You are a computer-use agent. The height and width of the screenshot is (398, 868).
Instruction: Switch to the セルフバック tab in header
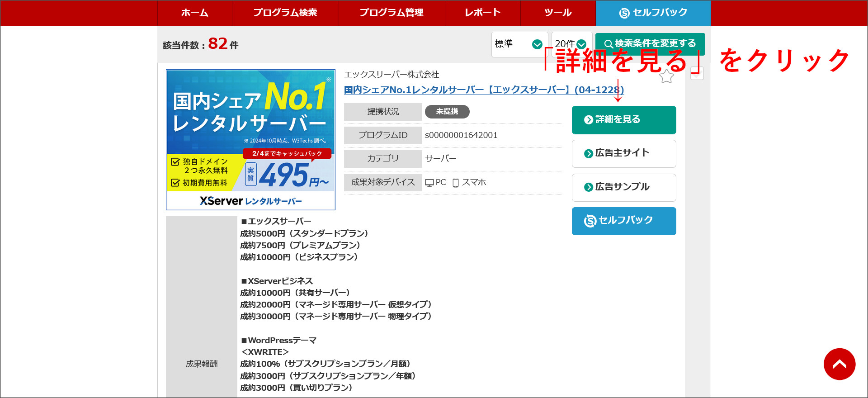pyautogui.click(x=653, y=13)
